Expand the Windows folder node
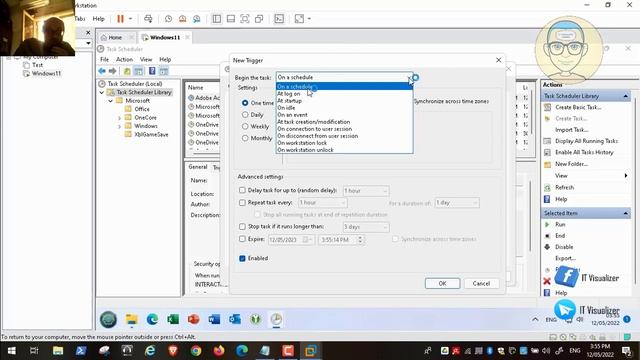Screen dimensions: 640x360 (x=119, y=126)
